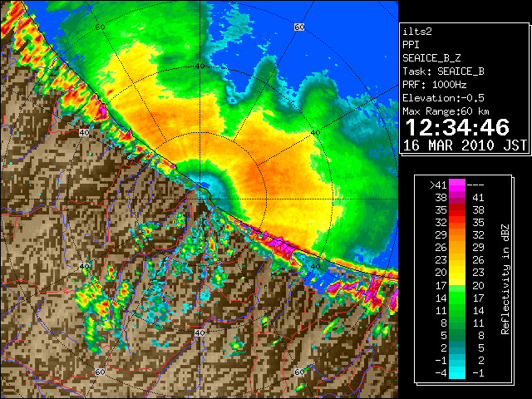The height and width of the screenshot is (399, 532).
Task: Select the date "16 MAR 2010 JST"
Action: (x=465, y=145)
